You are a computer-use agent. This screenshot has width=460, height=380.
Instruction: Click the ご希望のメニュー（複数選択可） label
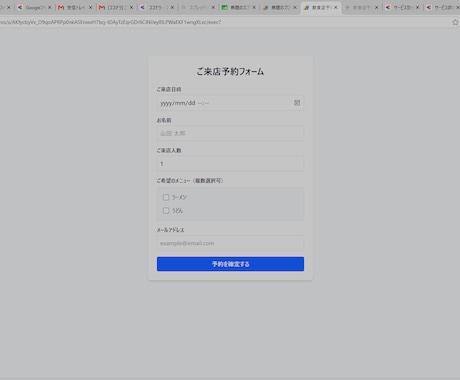tap(190, 181)
